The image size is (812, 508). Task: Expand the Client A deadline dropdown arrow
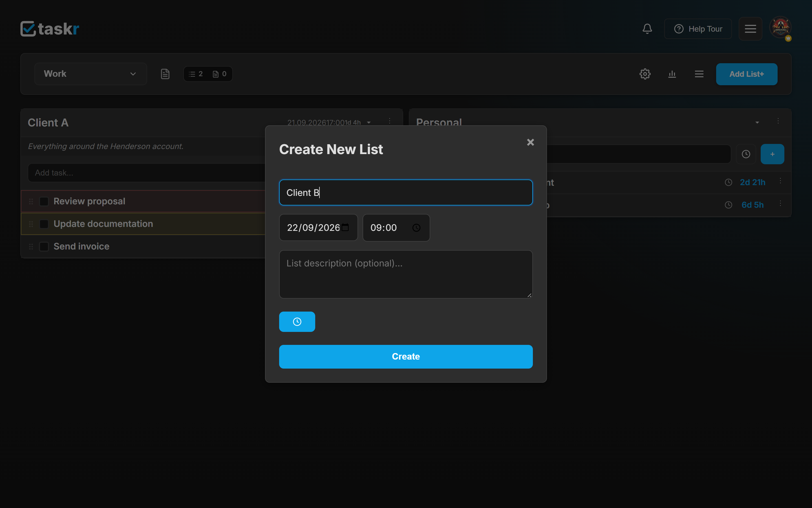(x=369, y=123)
